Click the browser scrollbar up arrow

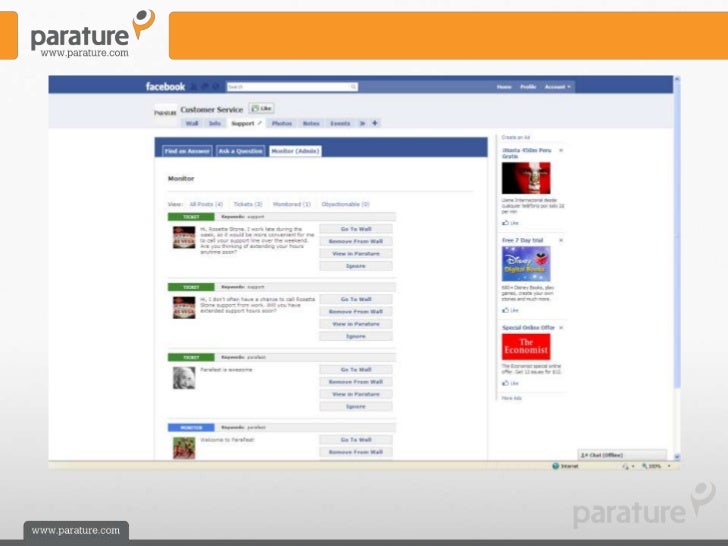coord(677,79)
